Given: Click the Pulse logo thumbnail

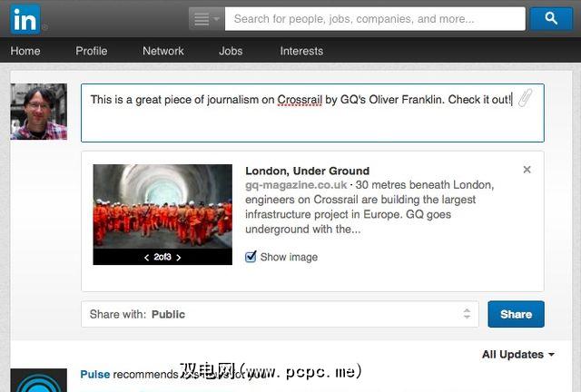Looking at the screenshot, I should [39, 380].
